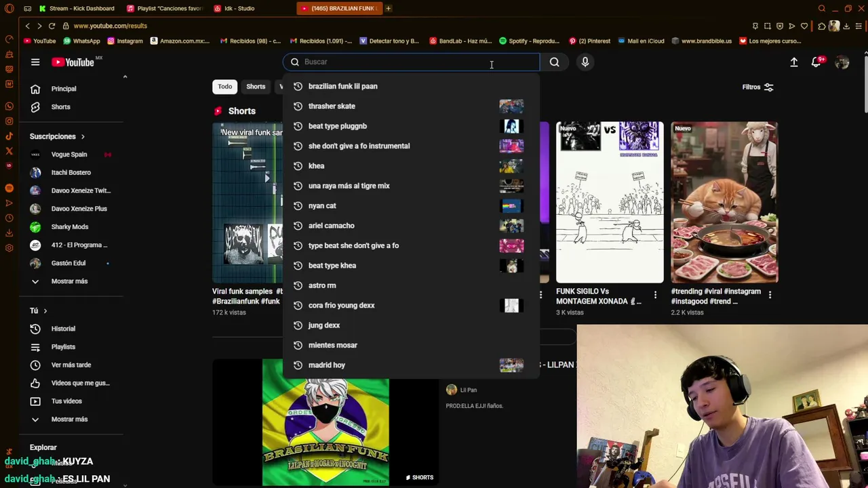Expand the Suscripciones section chevron
The image size is (868, 488).
83,136
